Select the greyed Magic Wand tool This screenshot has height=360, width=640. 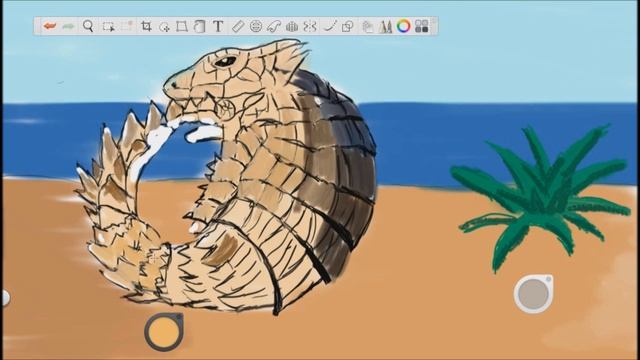point(127,27)
